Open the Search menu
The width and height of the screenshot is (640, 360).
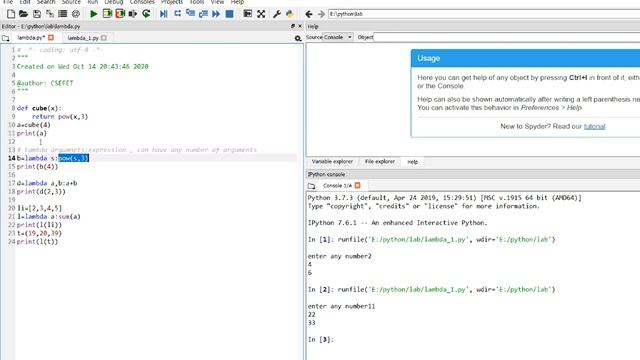(x=46, y=2)
